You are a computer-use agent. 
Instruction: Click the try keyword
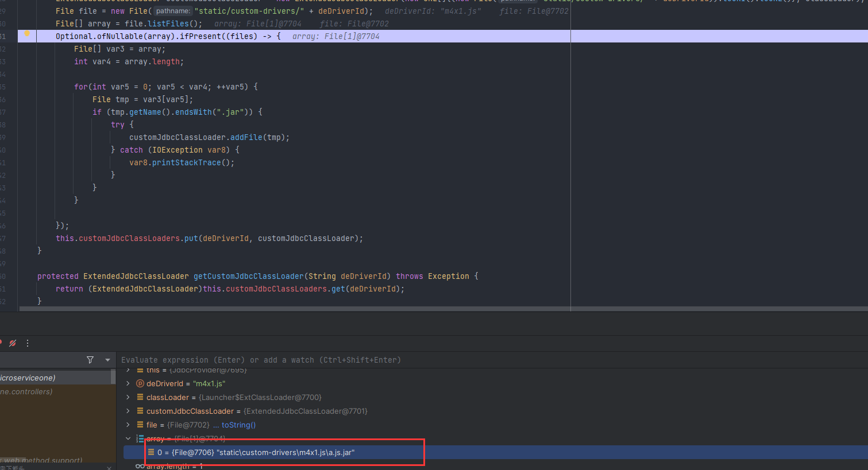click(x=118, y=125)
